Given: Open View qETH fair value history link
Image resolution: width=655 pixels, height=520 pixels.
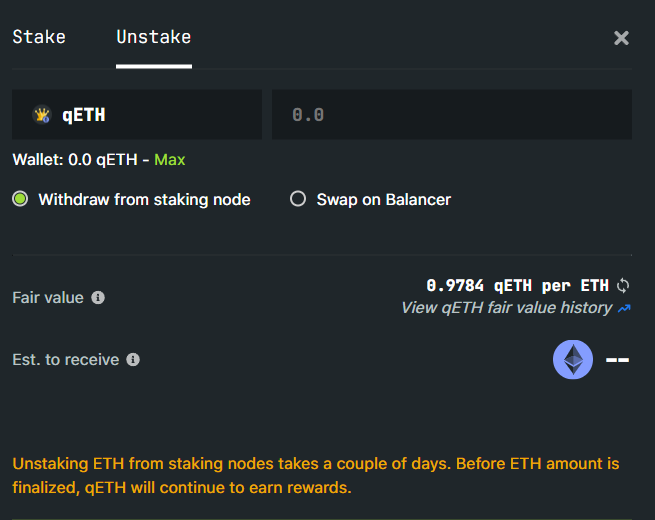Looking at the screenshot, I should click(506, 308).
